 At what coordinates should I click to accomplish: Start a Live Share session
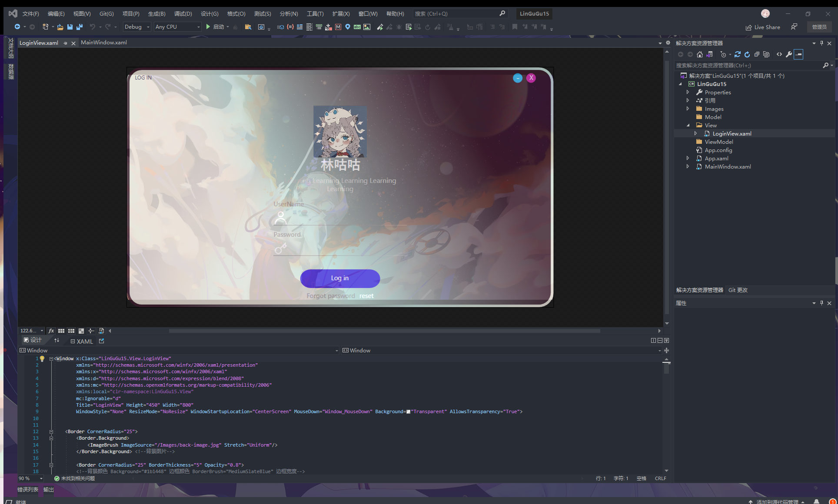click(763, 27)
